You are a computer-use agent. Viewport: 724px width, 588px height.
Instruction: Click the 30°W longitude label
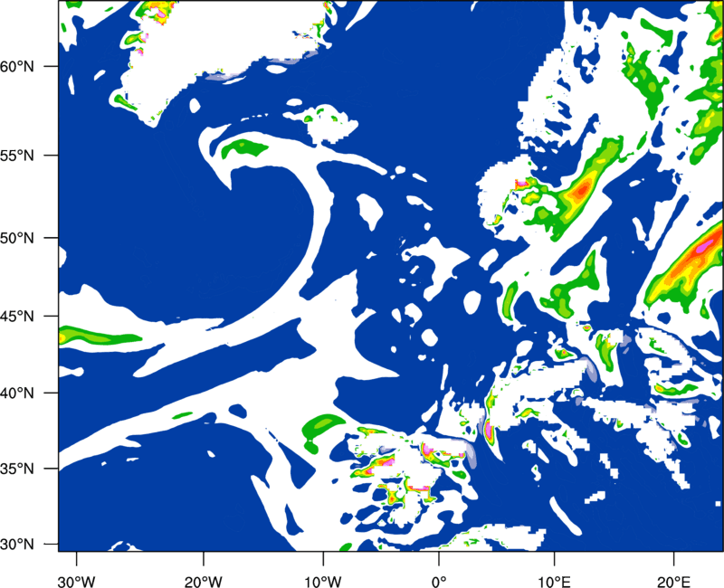point(77,582)
